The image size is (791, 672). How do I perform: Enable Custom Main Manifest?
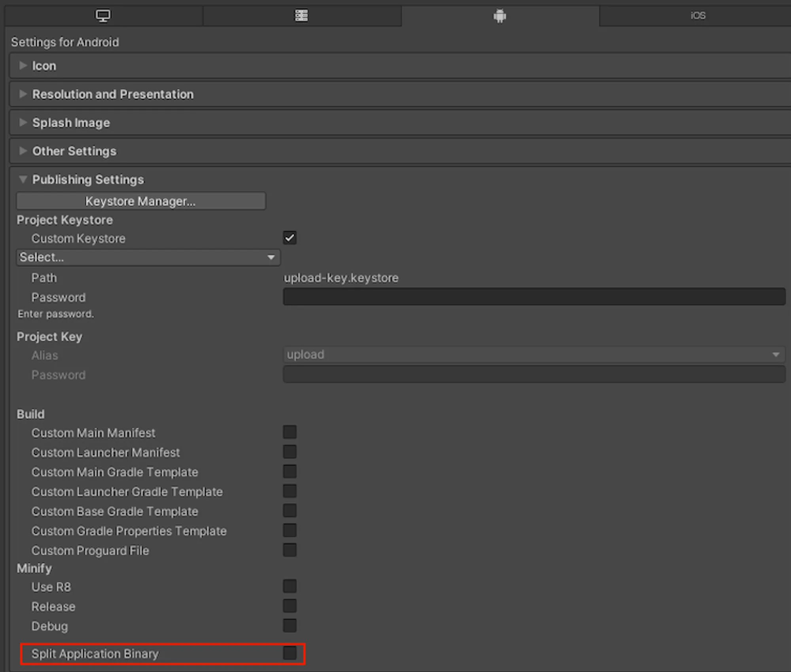290,432
